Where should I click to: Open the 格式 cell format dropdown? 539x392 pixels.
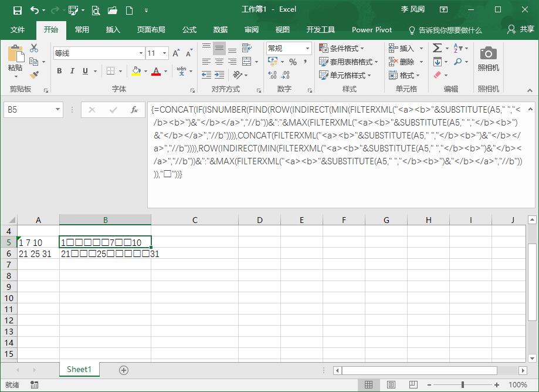pyautogui.click(x=404, y=75)
